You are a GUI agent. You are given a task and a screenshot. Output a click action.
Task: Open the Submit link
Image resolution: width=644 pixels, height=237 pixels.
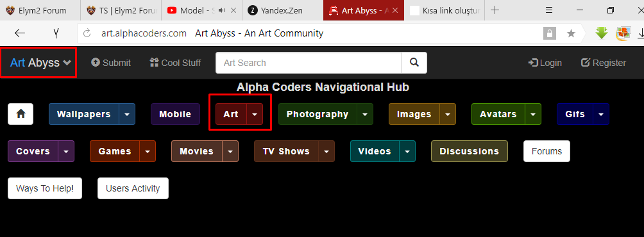pos(111,63)
